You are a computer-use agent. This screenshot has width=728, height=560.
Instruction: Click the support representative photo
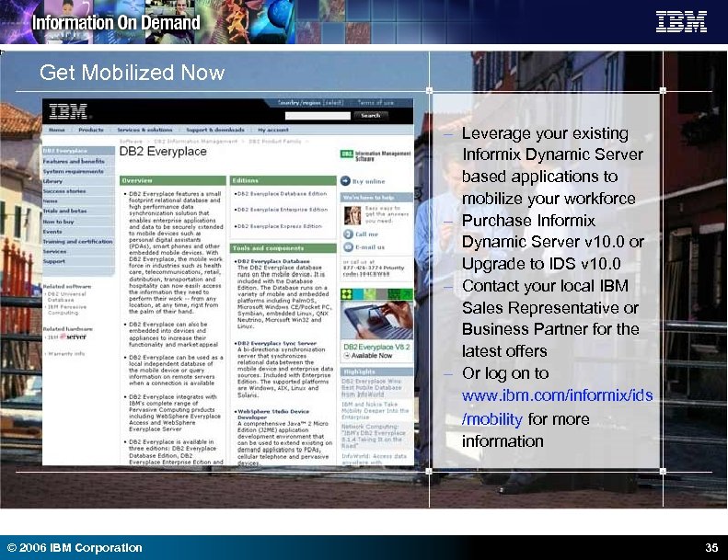click(x=352, y=215)
